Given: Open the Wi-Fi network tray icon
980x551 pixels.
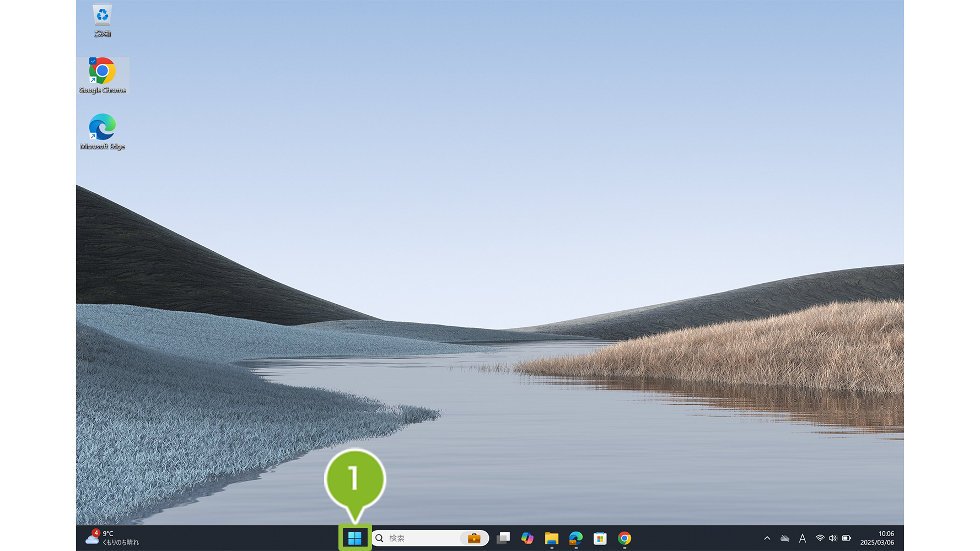Looking at the screenshot, I should [820, 538].
